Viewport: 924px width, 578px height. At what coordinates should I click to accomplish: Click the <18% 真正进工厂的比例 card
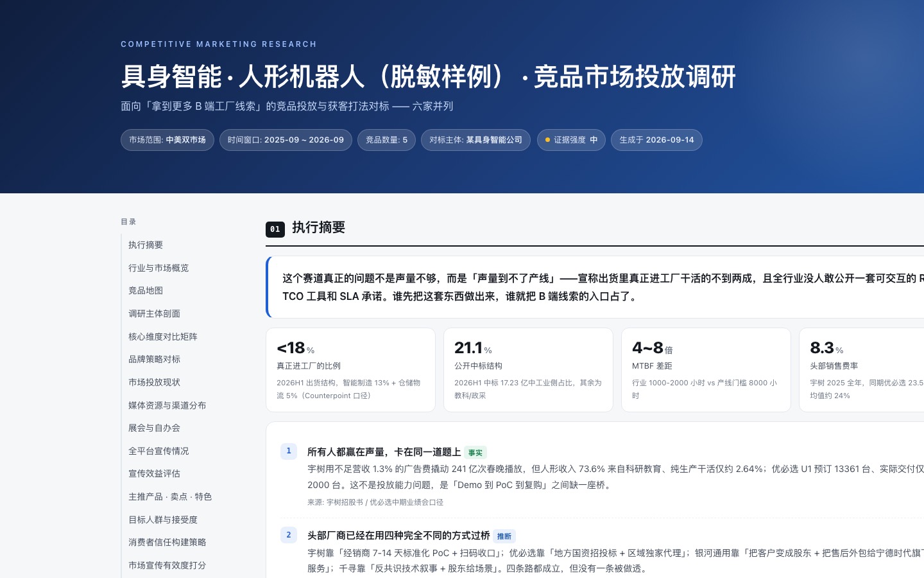pyautogui.click(x=350, y=370)
